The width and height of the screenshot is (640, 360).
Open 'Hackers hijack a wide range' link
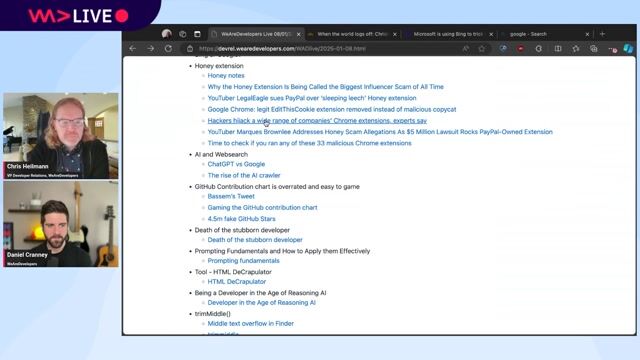[x=317, y=120]
